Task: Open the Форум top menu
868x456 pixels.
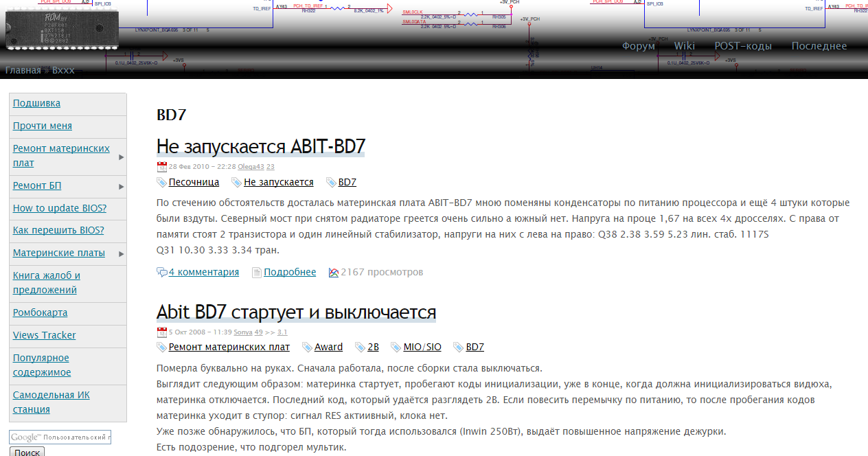Action: pos(639,46)
